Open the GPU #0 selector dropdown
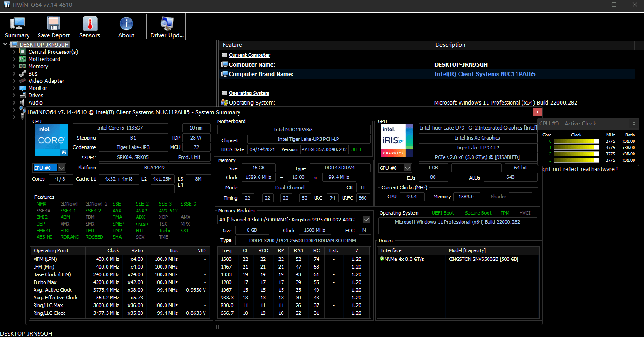The image size is (644, 337). pos(407,168)
